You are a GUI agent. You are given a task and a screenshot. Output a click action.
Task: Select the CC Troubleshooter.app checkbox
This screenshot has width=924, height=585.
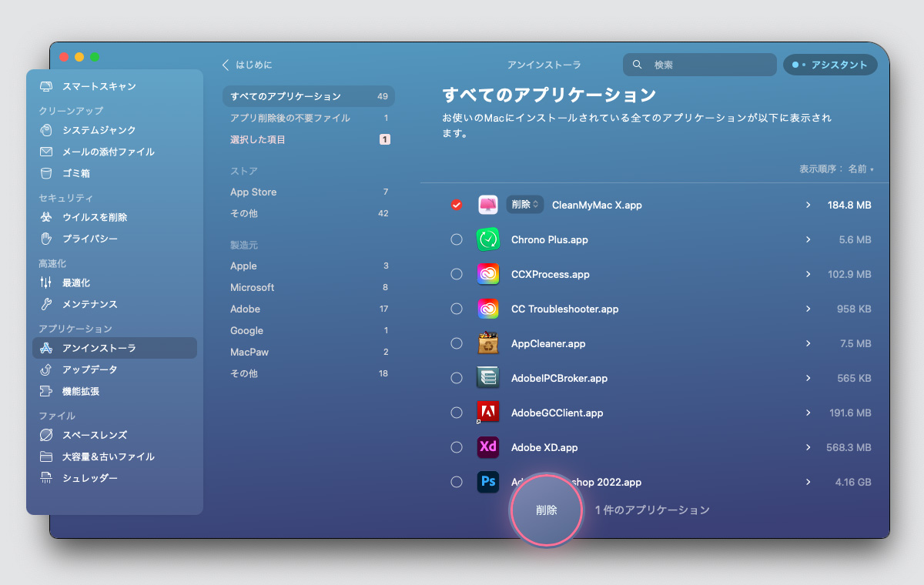click(x=457, y=309)
